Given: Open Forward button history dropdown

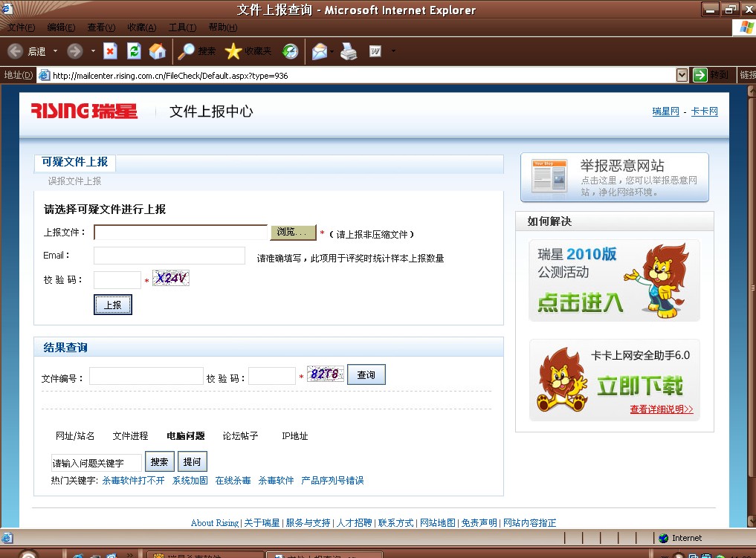Looking at the screenshot, I should (x=93, y=51).
